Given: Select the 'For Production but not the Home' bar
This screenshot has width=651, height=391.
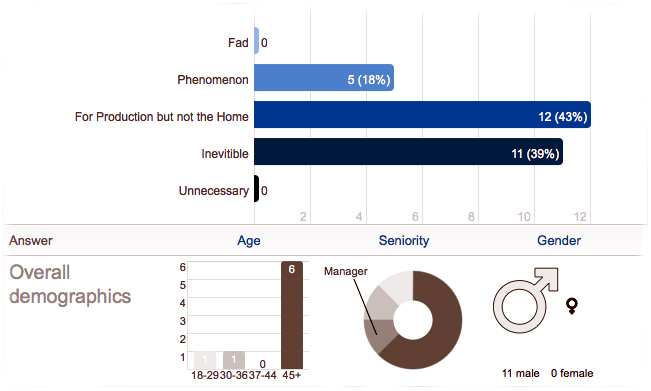Looking at the screenshot, I should 422,115.
